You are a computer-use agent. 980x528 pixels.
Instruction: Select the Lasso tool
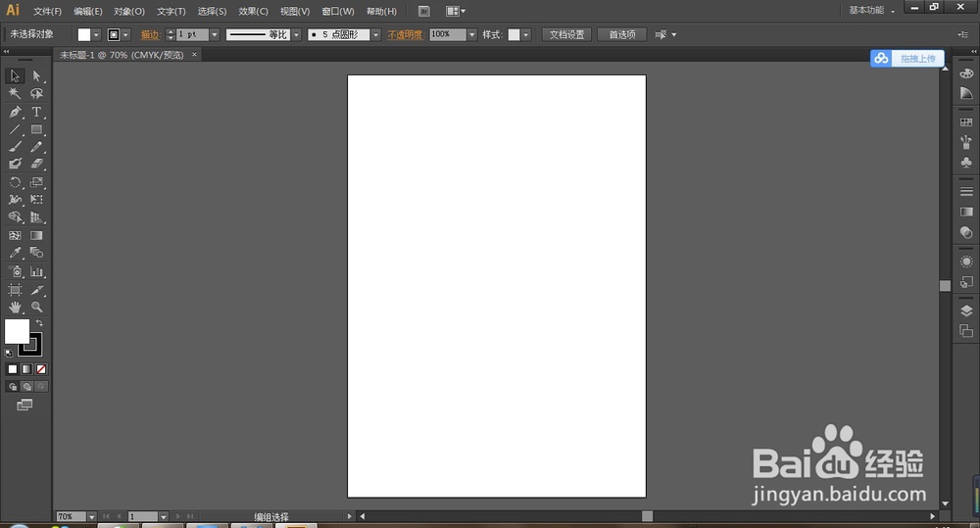(37, 94)
